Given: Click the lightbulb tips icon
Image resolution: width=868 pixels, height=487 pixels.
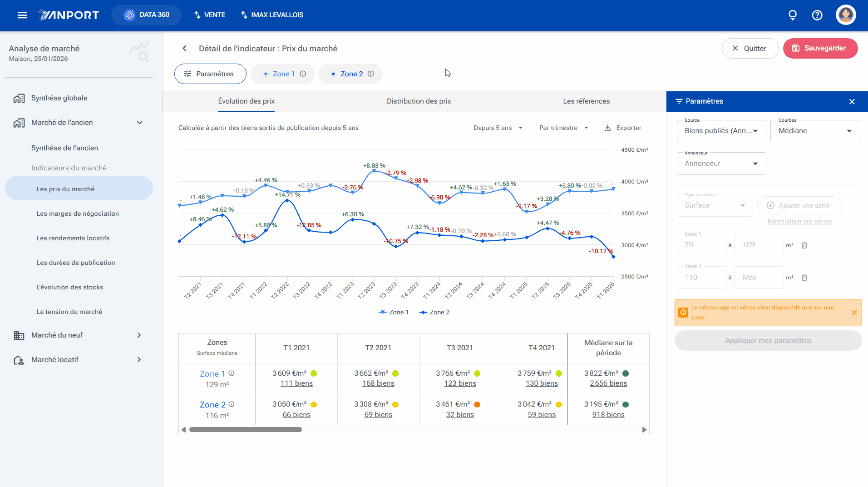Looking at the screenshot, I should (x=793, y=15).
